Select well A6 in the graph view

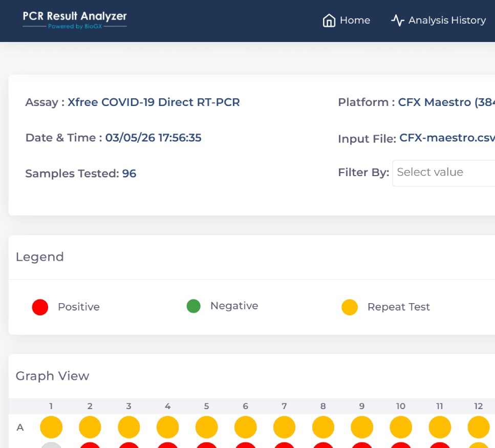(246, 427)
